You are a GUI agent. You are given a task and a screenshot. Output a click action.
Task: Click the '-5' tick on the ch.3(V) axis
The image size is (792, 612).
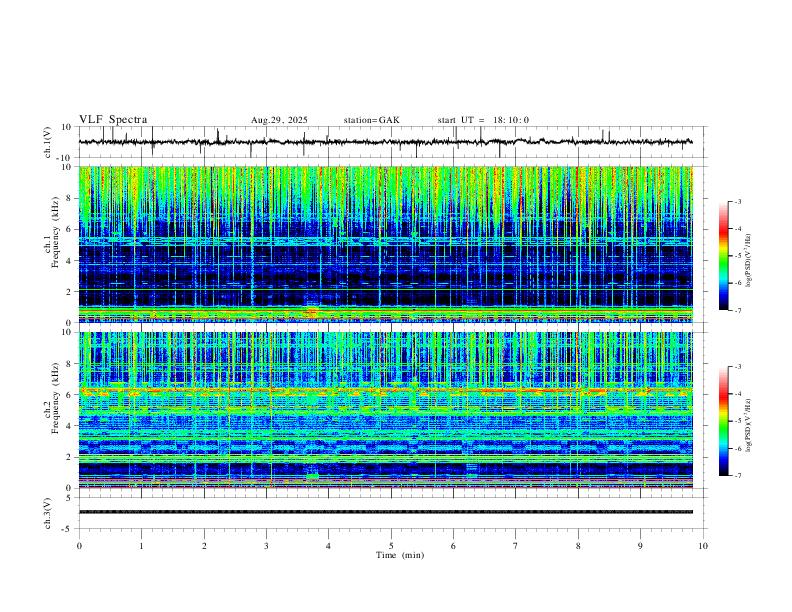tap(68, 529)
